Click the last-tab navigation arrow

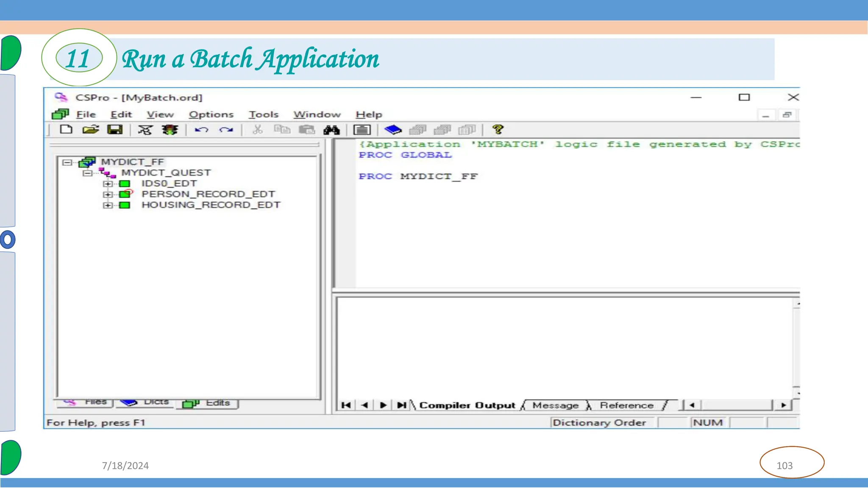[401, 405]
